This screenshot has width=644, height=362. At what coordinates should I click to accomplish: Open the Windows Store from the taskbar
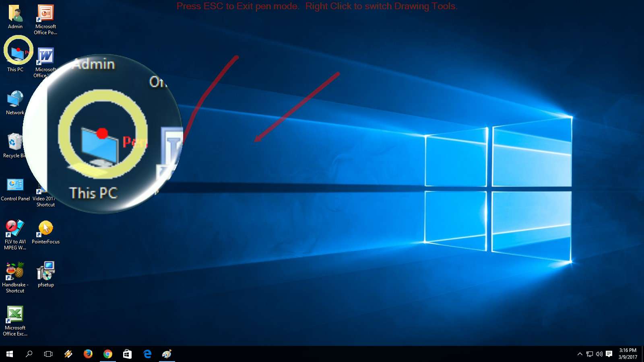click(127, 354)
